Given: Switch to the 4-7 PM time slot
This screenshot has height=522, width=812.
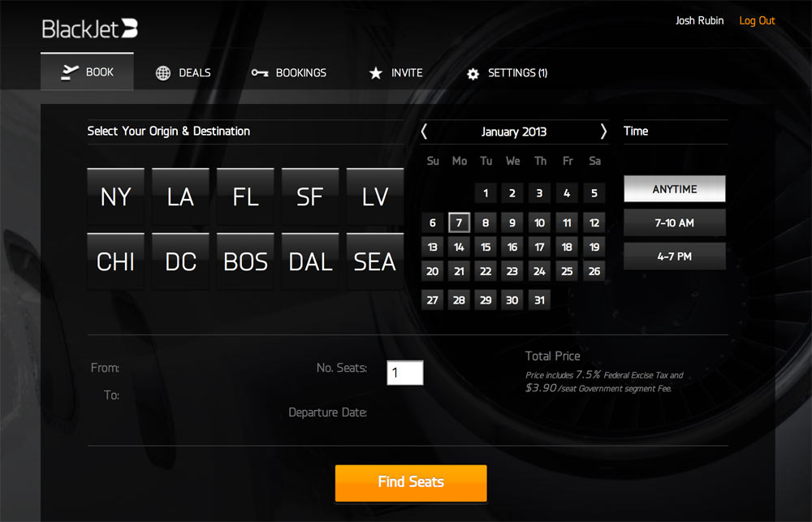Looking at the screenshot, I should pos(674,255).
